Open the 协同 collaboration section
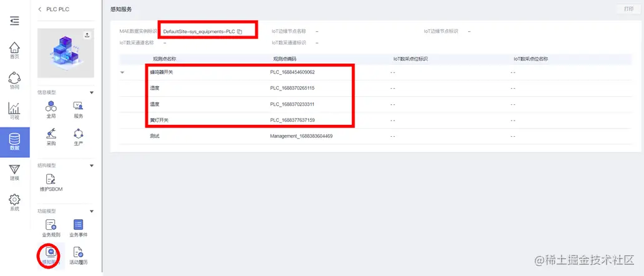This screenshot has width=644, height=276. pos(14,81)
